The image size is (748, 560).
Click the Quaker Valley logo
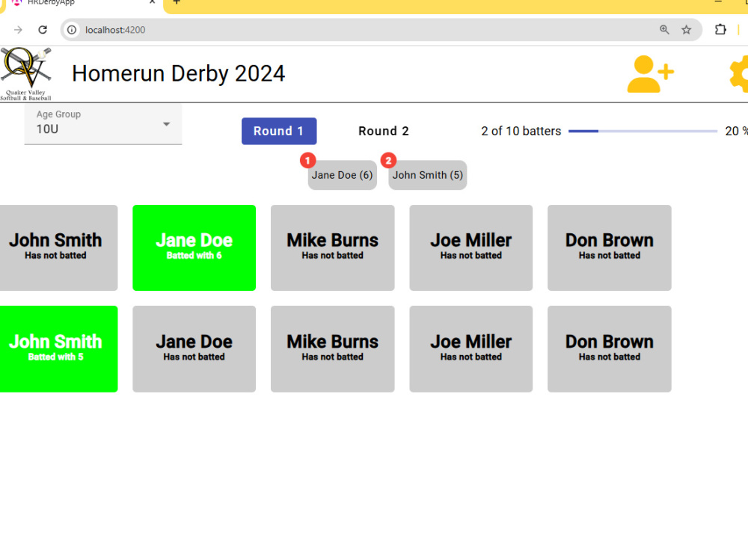pyautogui.click(x=25, y=74)
